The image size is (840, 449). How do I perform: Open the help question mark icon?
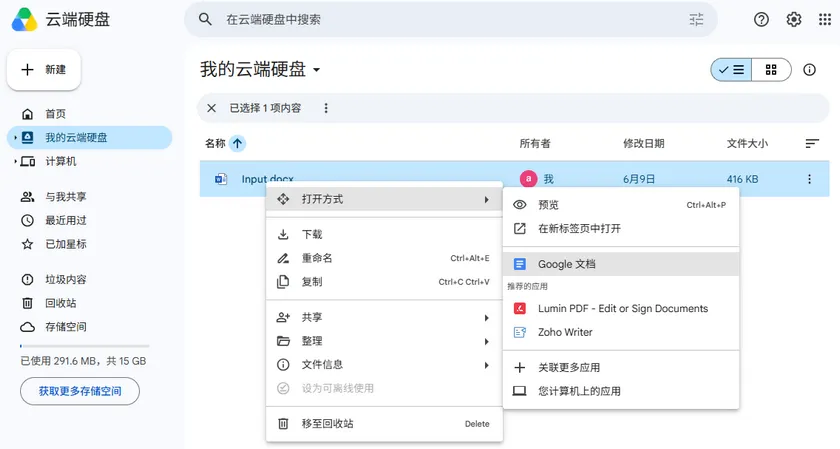click(761, 19)
